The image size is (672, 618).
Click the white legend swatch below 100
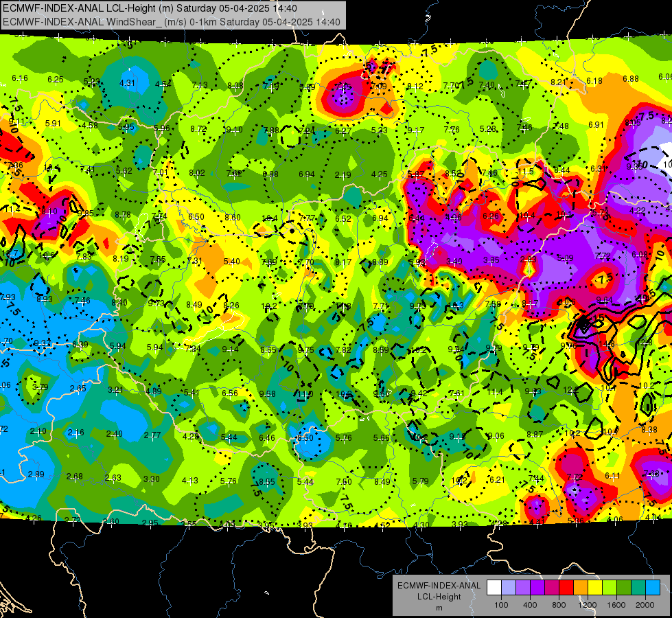494,588
